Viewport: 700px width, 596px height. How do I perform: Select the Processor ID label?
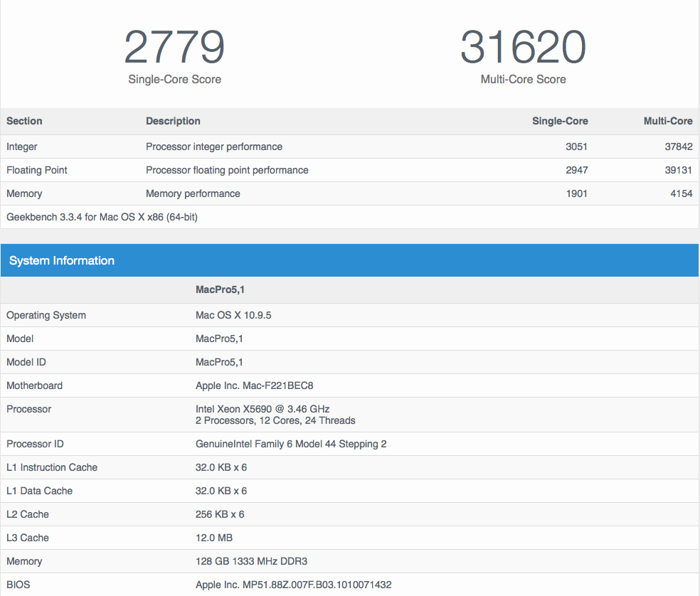35,444
